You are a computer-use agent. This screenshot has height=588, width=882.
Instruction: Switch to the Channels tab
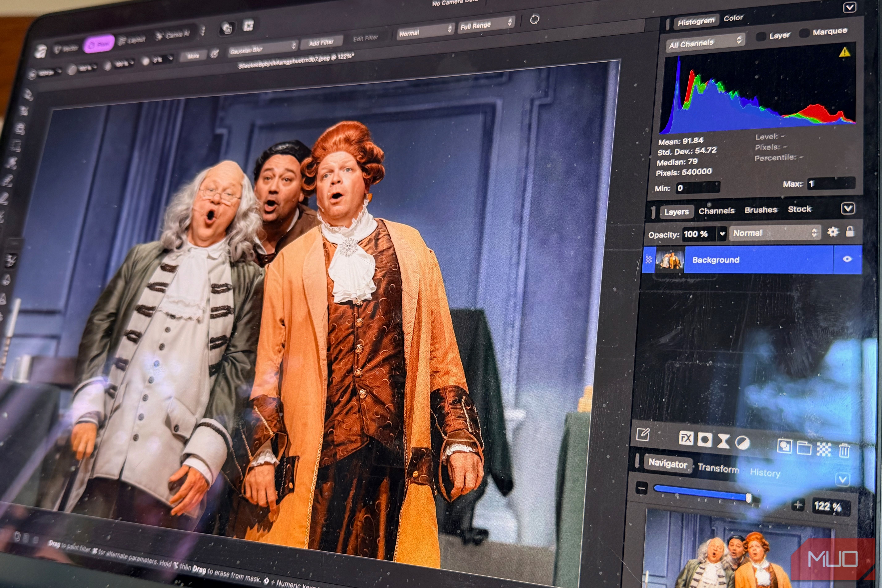[x=716, y=211]
